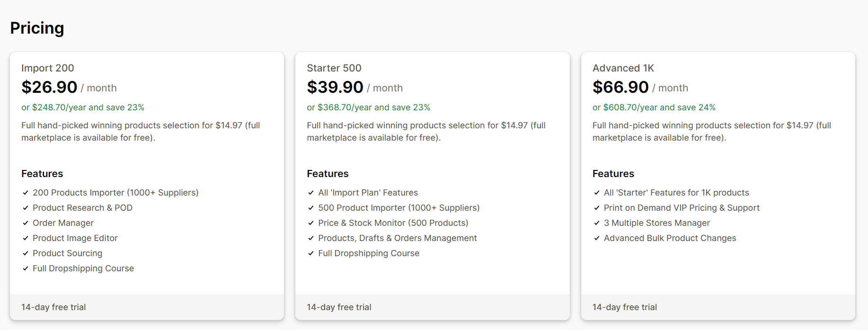Image resolution: width=868 pixels, height=330 pixels.
Task: Click the Features heading in Import 200 card
Action: (x=42, y=174)
